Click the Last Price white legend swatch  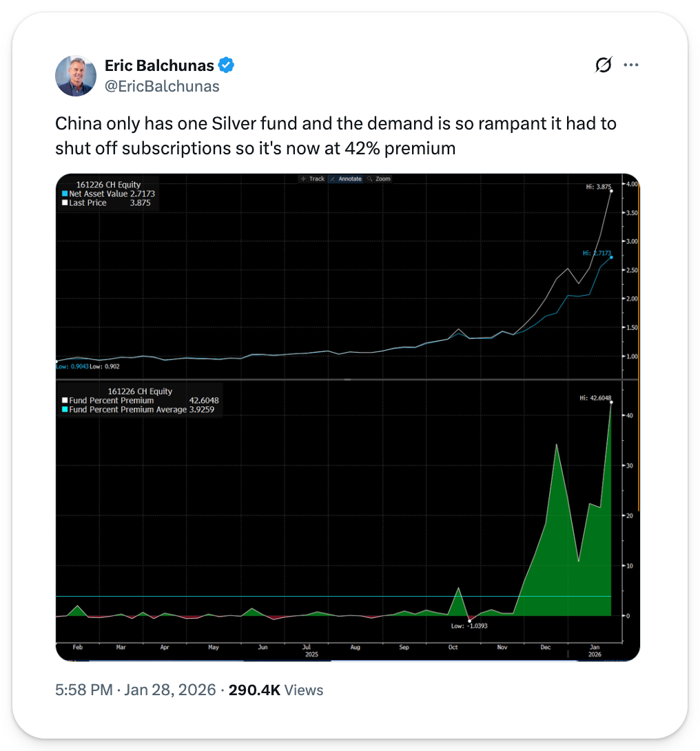tap(65, 203)
